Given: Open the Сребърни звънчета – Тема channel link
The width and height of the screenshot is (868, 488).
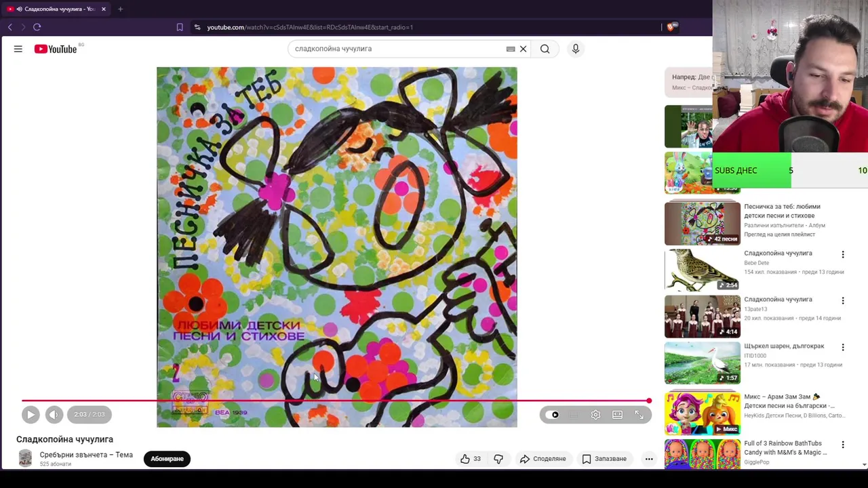Looking at the screenshot, I should pos(86,455).
